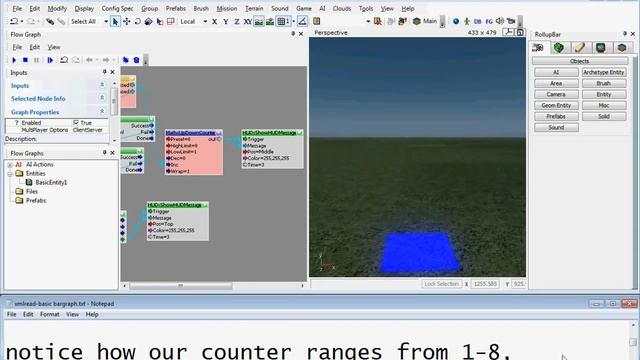Screen dimensions: 640x360
Task: Stop the flow graph
Action: click(x=25, y=60)
